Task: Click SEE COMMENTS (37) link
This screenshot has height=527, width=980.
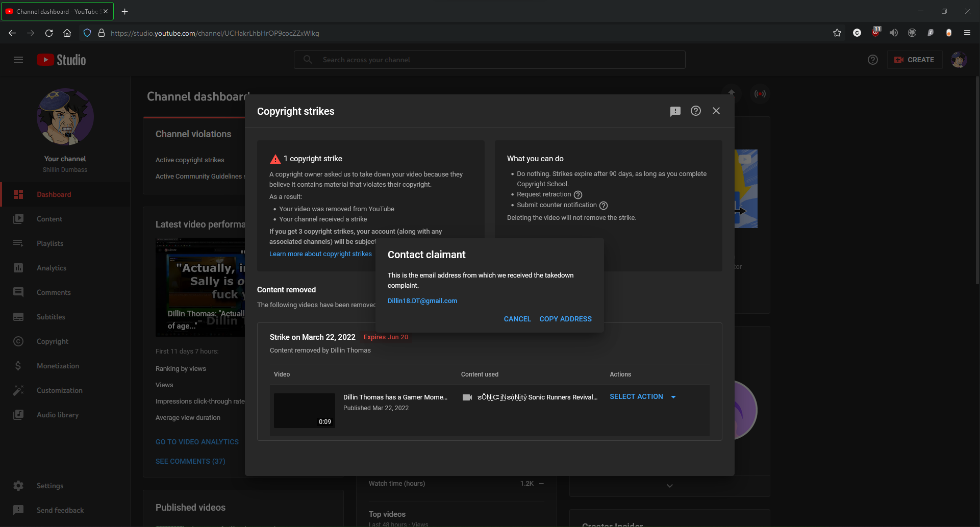Action: tap(190, 461)
